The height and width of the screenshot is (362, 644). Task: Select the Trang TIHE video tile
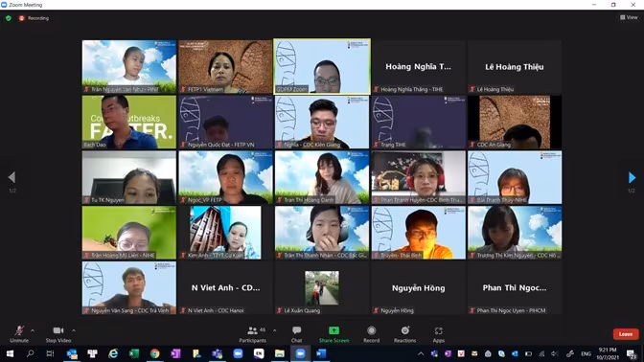click(418, 122)
